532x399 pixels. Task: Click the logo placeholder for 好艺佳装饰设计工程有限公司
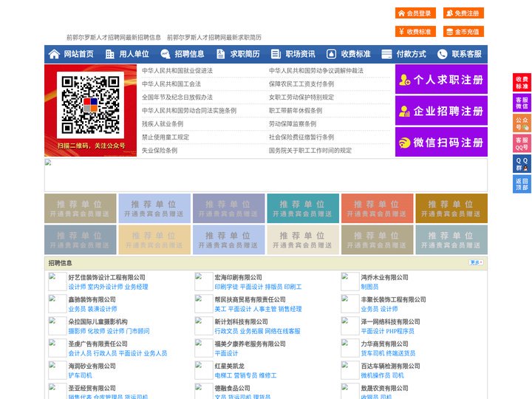coord(58,282)
